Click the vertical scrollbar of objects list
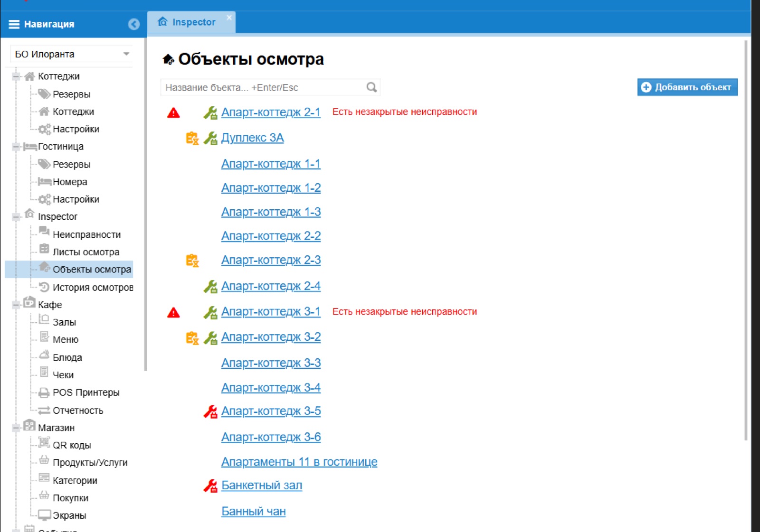This screenshot has height=532, width=760. click(746, 240)
